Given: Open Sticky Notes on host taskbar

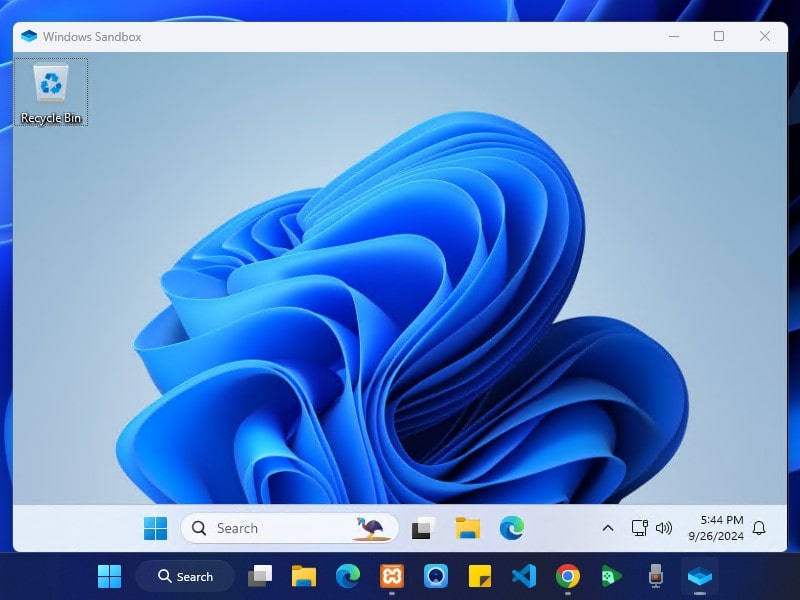Looking at the screenshot, I should (480, 576).
